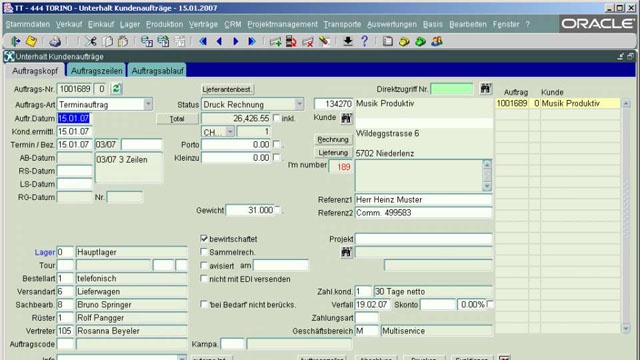Click the Lieferantenbest. button

coord(227,89)
